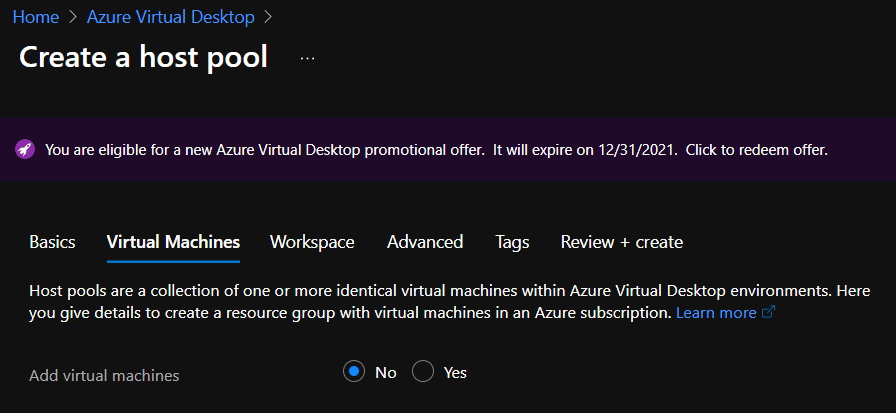The width and height of the screenshot is (896, 413).
Task: Go to Home breadcrumb link
Action: (36, 17)
